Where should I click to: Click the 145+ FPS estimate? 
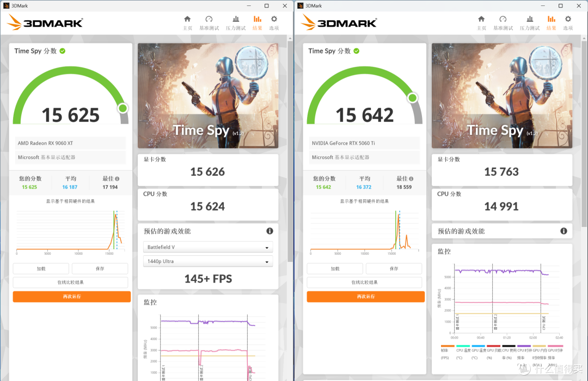(x=208, y=279)
